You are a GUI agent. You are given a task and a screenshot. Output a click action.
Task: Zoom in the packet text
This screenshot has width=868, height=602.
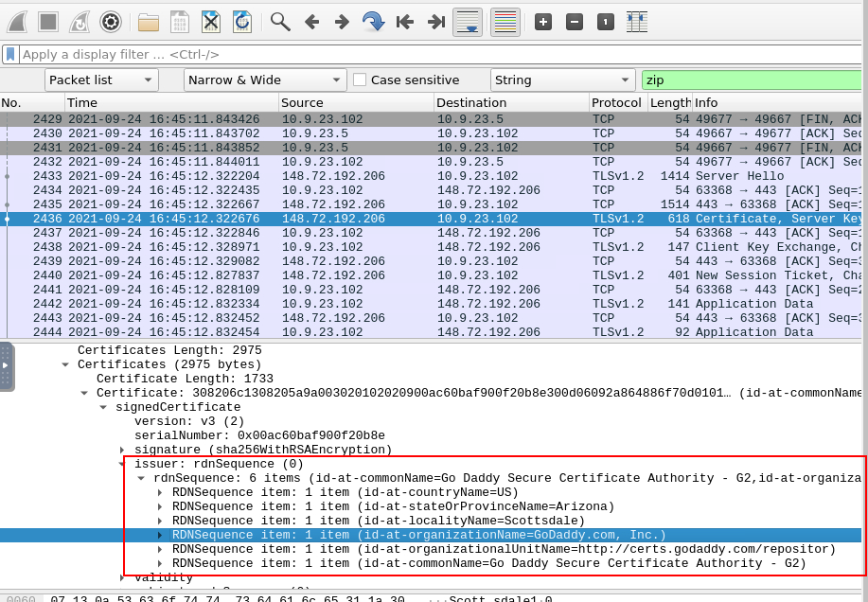point(542,21)
